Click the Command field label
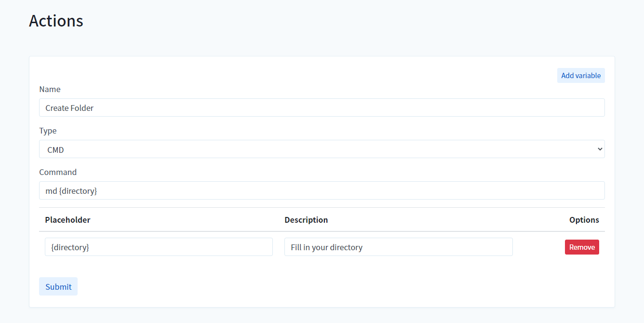 [58, 172]
